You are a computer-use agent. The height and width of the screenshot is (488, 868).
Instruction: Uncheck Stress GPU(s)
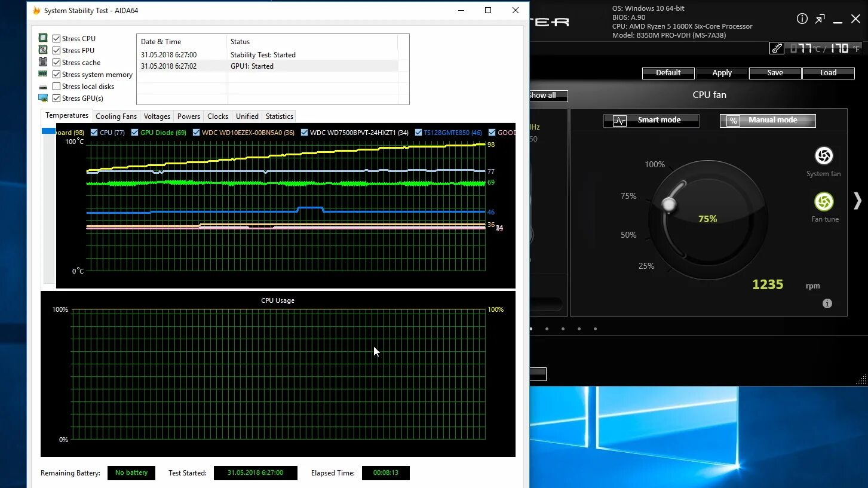click(x=57, y=98)
